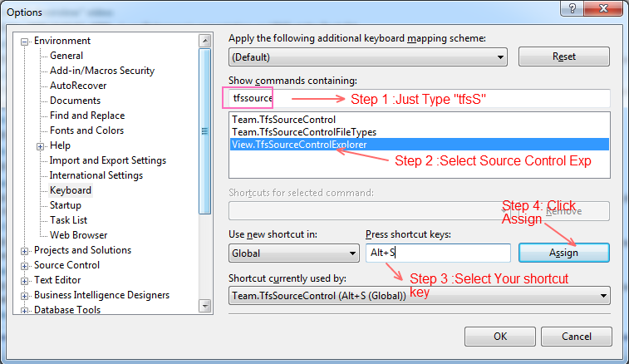Select View.TfsSourceControlExplorer command
The height and width of the screenshot is (364, 629).
coord(299,144)
